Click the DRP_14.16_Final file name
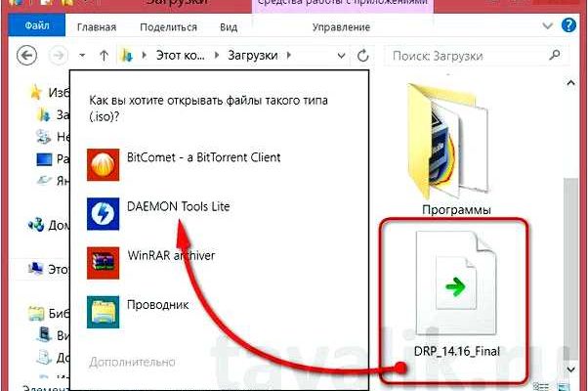588x391 pixels. [x=457, y=351]
